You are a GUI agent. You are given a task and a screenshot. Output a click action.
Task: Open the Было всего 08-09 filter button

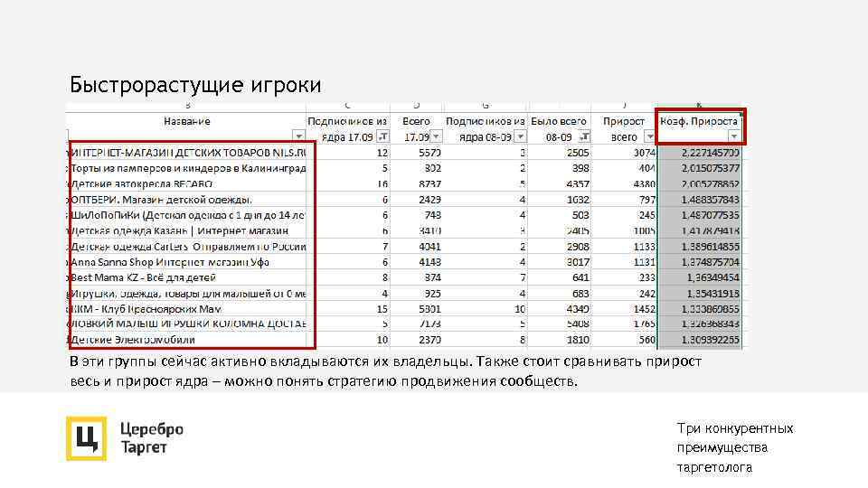tap(584, 136)
